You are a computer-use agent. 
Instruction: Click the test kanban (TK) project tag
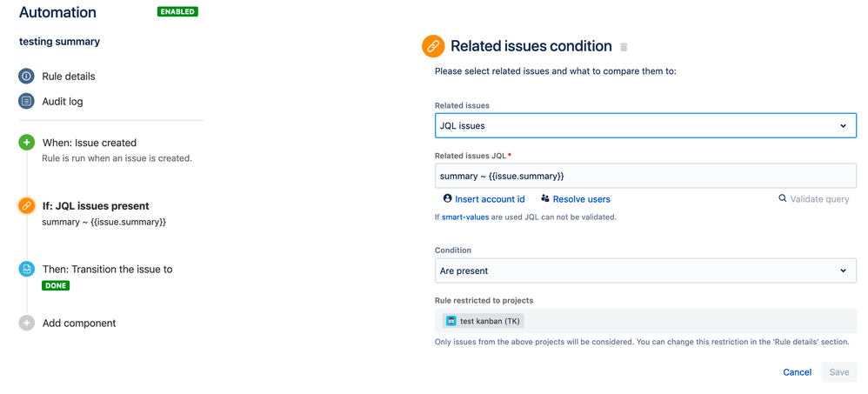click(484, 321)
